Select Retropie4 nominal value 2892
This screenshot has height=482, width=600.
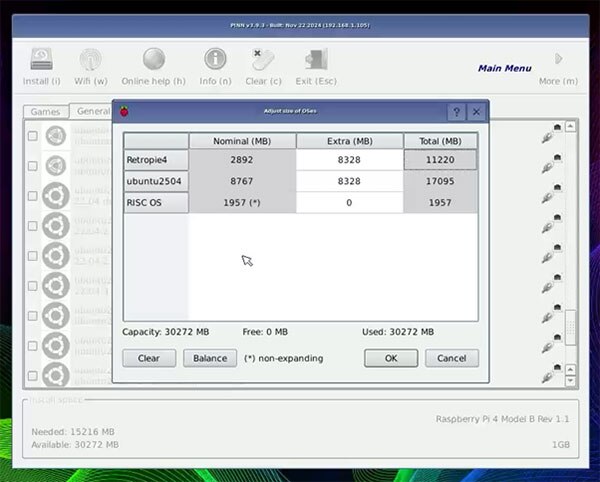coord(242,160)
